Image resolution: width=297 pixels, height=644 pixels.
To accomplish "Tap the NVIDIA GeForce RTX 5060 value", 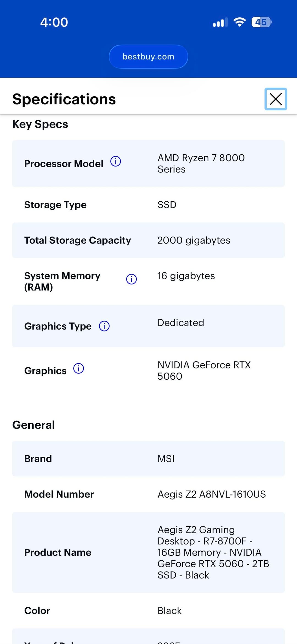I will click(x=204, y=371).
